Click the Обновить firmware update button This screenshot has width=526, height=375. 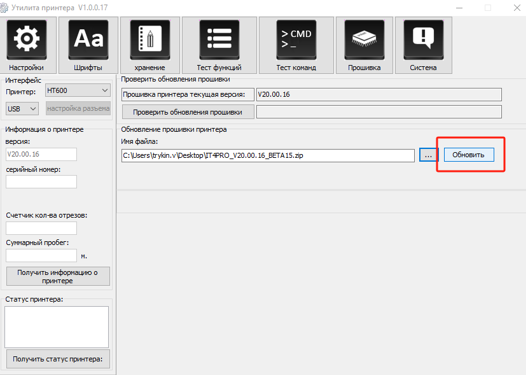click(x=469, y=155)
